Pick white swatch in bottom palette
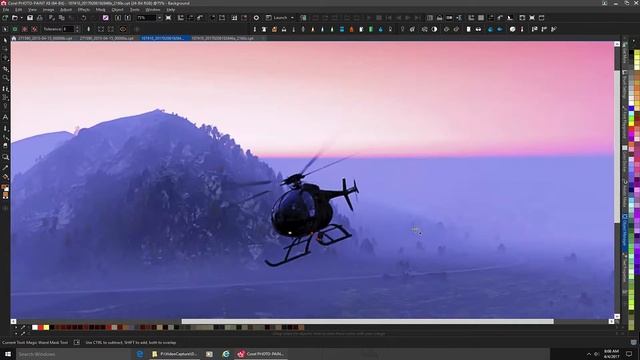 [35, 327]
